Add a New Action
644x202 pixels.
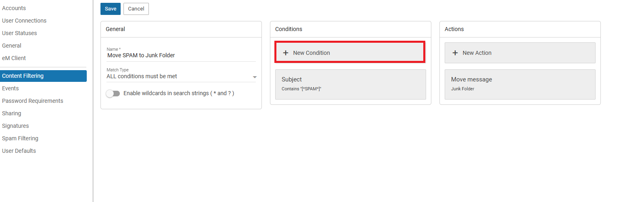520,53
